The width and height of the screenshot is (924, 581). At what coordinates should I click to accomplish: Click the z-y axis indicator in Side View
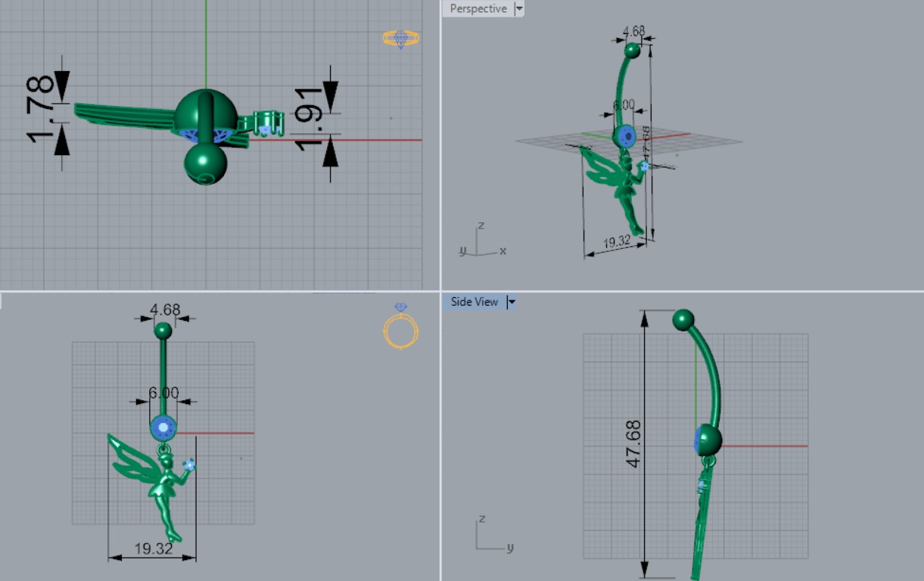496,535
